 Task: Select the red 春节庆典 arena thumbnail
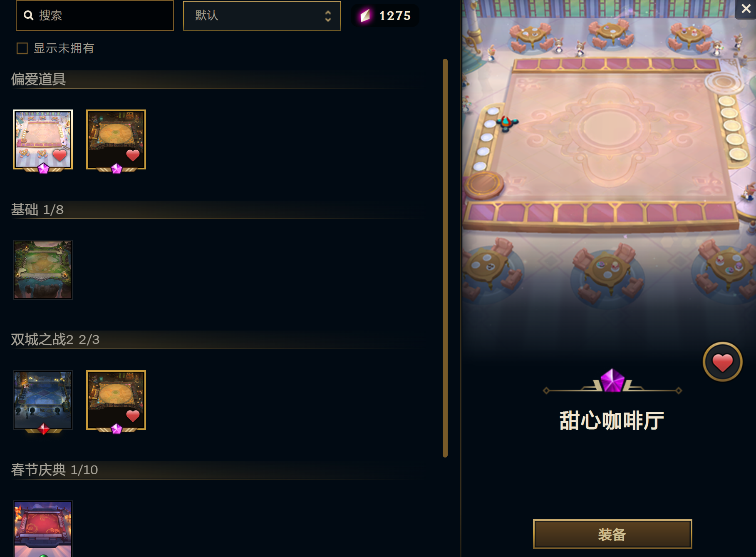[43, 529]
